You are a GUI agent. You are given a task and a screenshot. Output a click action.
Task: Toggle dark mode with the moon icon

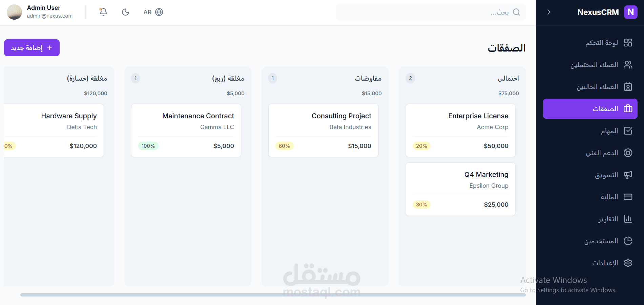coord(125,12)
